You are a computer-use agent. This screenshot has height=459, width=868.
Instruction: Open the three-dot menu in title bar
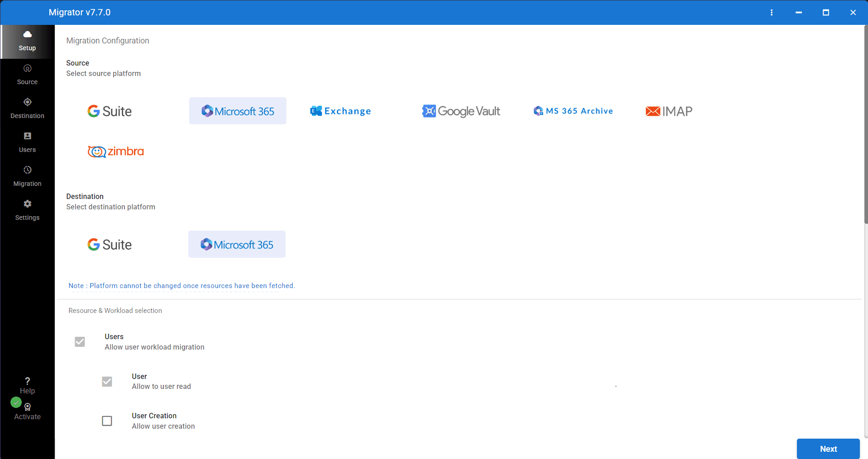[772, 12]
